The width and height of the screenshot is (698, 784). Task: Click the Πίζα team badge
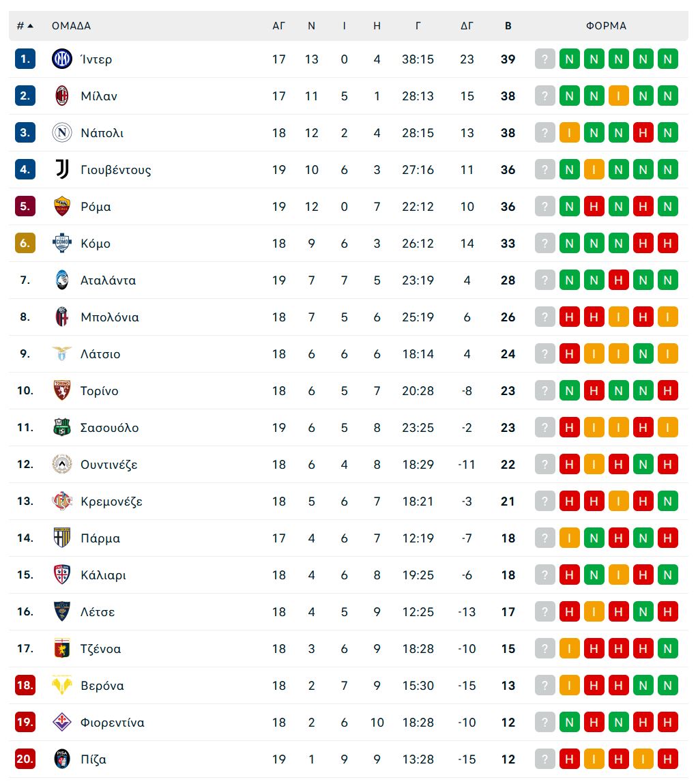point(62,759)
